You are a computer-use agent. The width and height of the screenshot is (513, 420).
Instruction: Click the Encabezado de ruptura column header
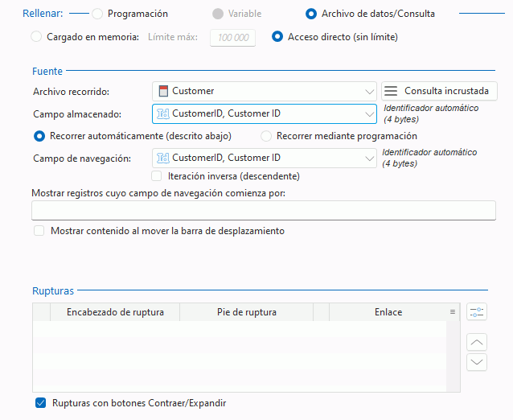[115, 312]
